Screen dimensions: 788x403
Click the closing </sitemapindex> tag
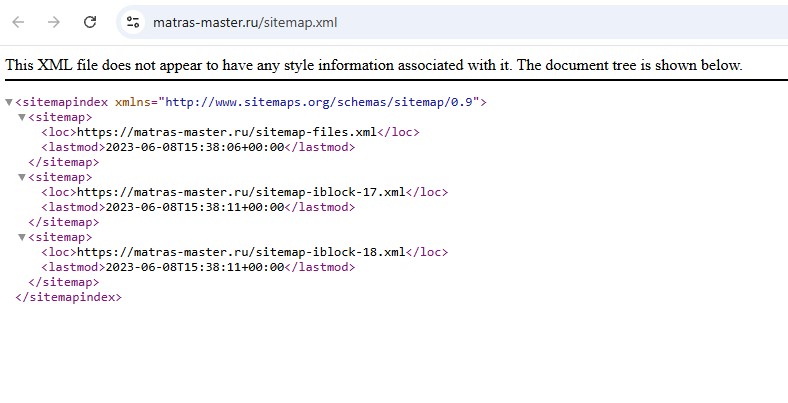tap(68, 297)
